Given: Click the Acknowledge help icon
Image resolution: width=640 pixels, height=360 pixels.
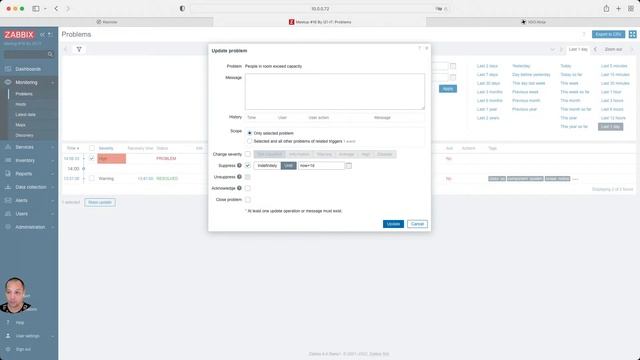Looking at the screenshot, I should pos(239,188).
